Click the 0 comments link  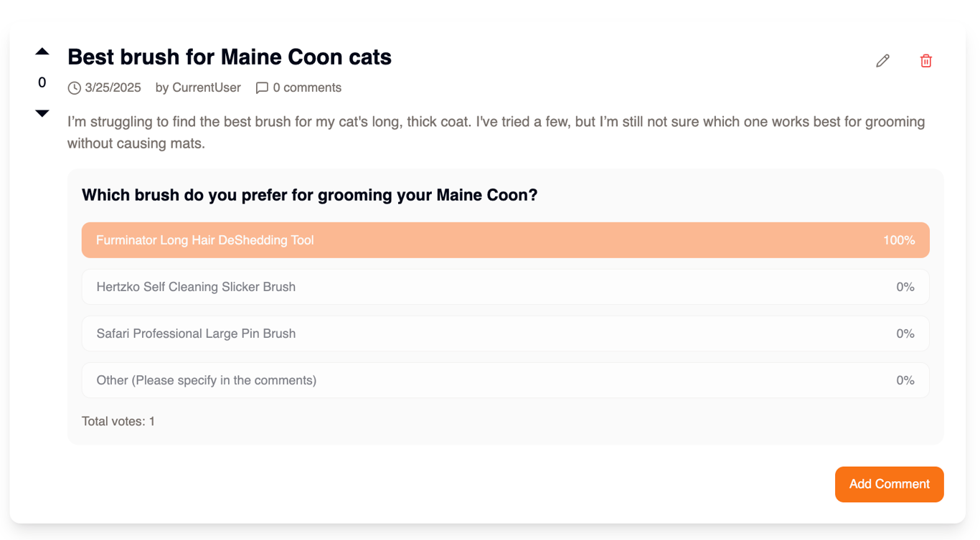(x=308, y=87)
